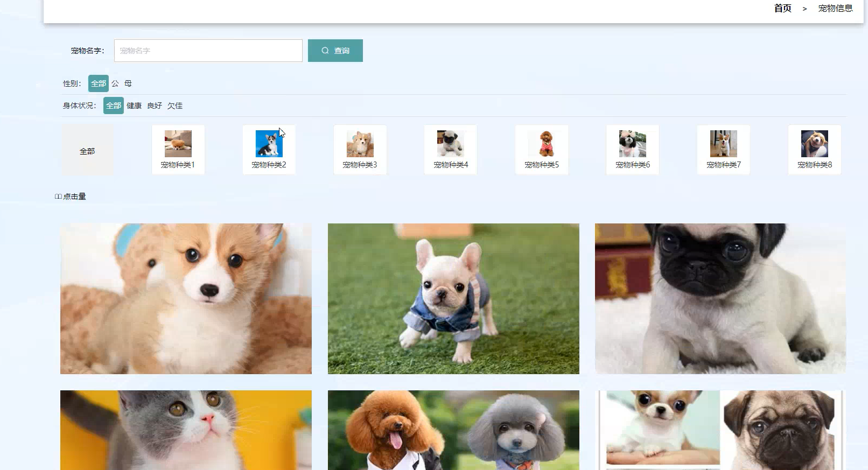
Task: Open the two poodles photo
Action: point(453,430)
